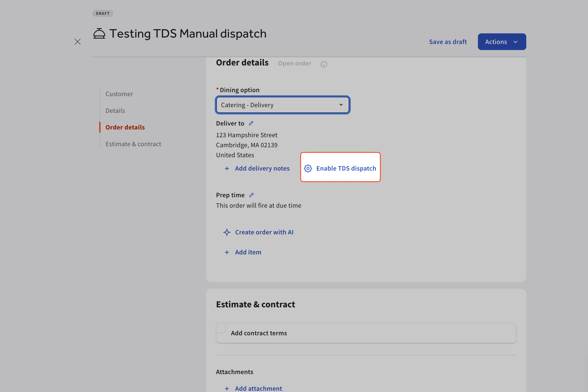The height and width of the screenshot is (392, 588).
Task: Click Create order with AI link
Action: click(x=264, y=232)
